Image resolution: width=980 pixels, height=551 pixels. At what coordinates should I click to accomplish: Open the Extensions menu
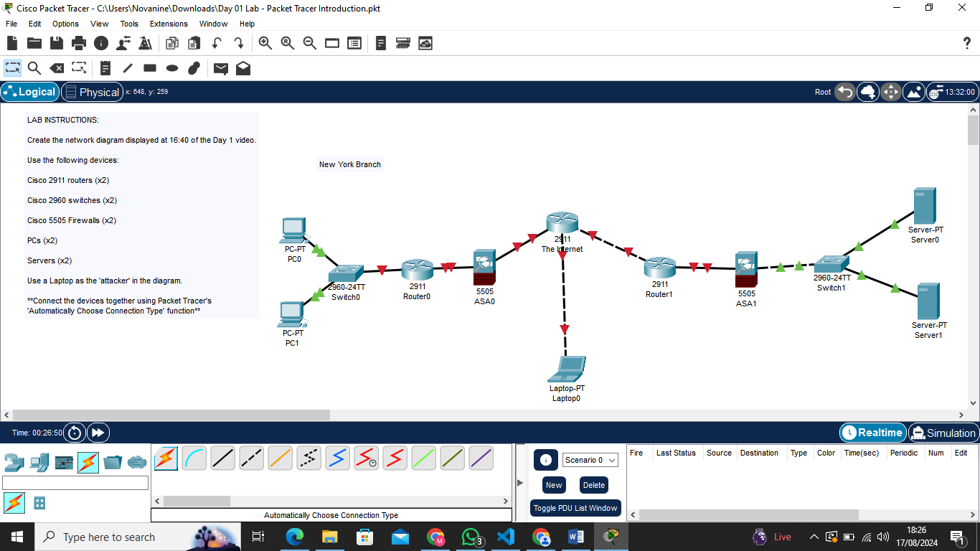click(169, 24)
